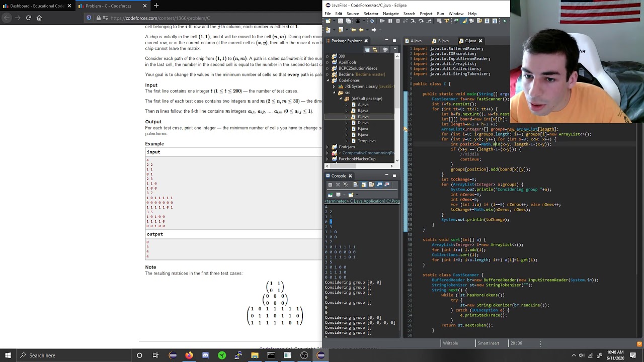Image resolution: width=644 pixels, height=362 pixels.
Task: Toggle Mark Occurrences highlighter icon in toolbar
Action: [464, 21]
